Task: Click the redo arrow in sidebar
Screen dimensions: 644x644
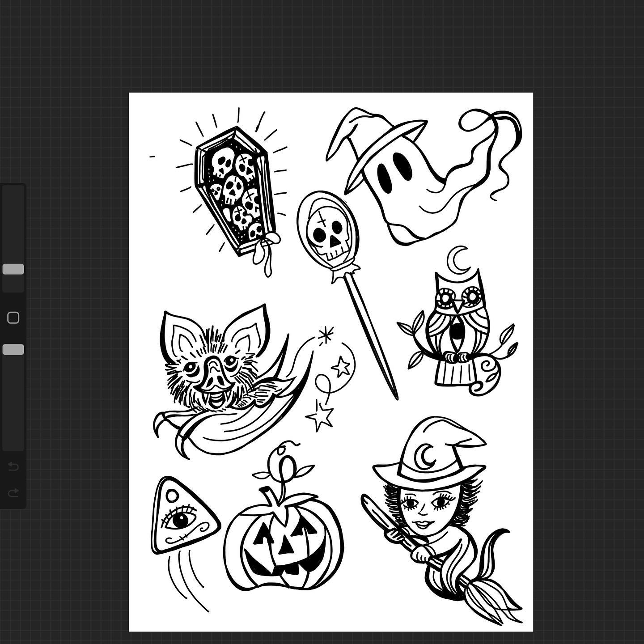Action: (13, 493)
